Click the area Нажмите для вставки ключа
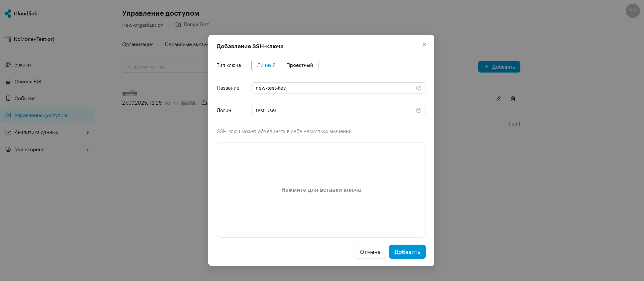Image resolution: width=644 pixels, height=281 pixels. [x=321, y=190]
